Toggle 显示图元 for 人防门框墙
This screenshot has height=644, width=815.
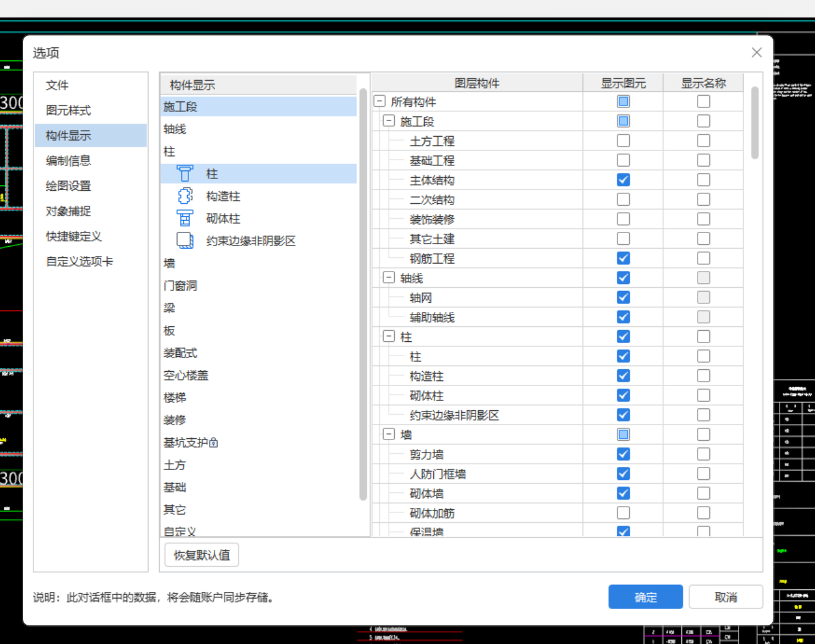623,474
